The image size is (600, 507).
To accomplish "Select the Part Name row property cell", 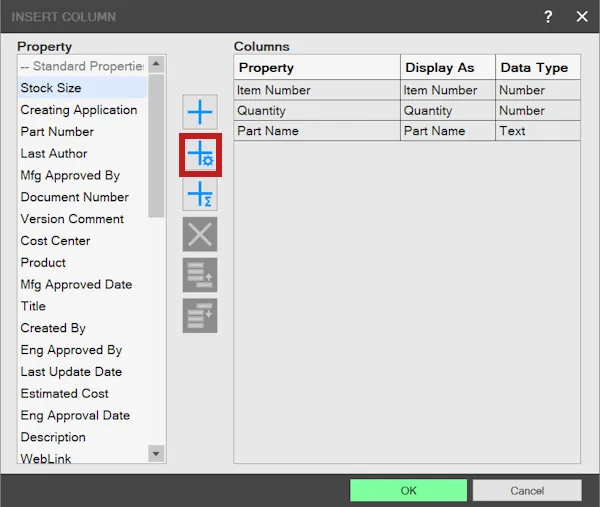I will pyautogui.click(x=317, y=131).
